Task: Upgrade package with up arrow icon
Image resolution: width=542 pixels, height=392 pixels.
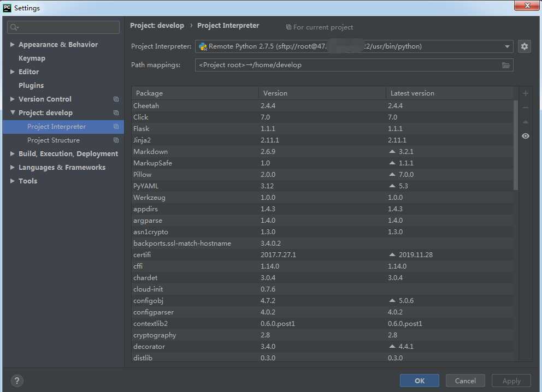Action: [526, 122]
